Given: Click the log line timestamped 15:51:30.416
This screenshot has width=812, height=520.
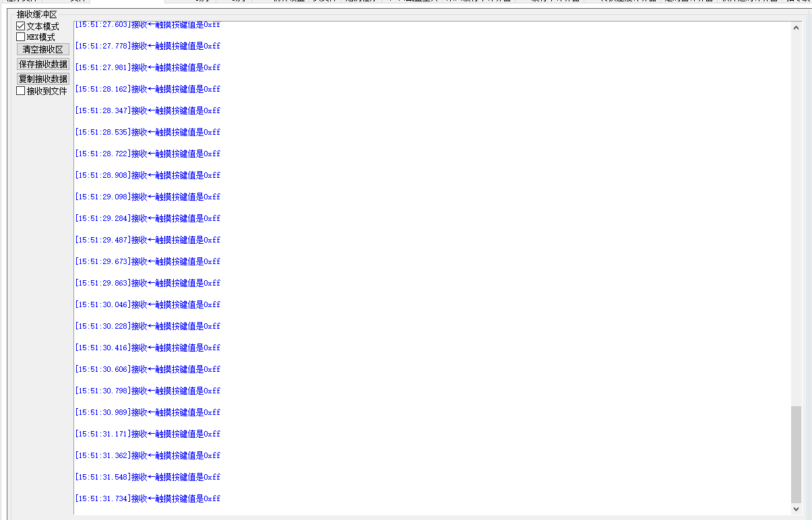Looking at the screenshot, I should [148, 348].
